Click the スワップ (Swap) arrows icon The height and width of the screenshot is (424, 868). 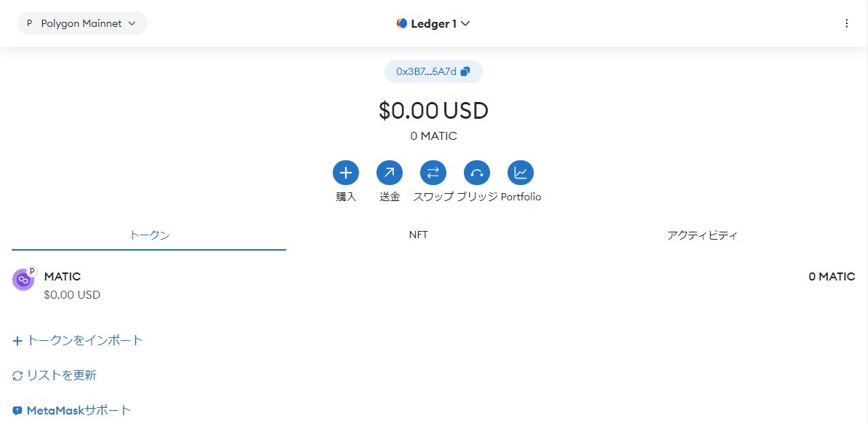pyautogui.click(x=433, y=173)
